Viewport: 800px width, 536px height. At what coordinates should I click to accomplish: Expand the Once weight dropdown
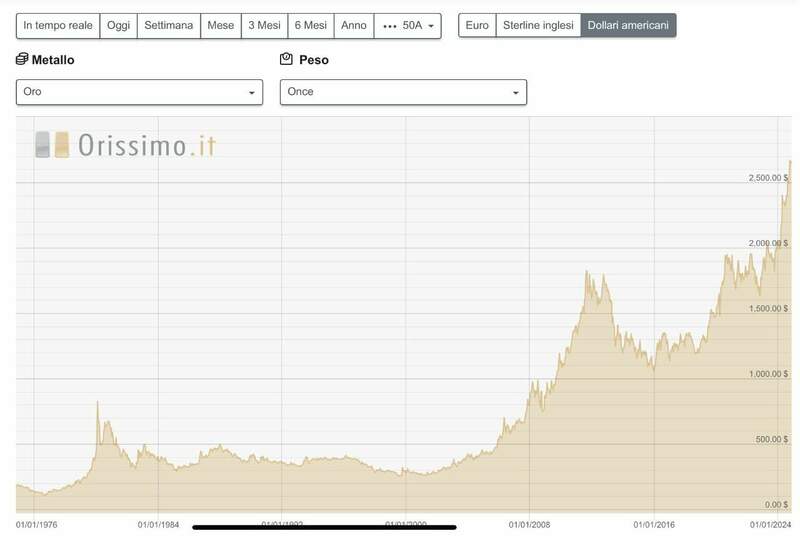click(403, 92)
